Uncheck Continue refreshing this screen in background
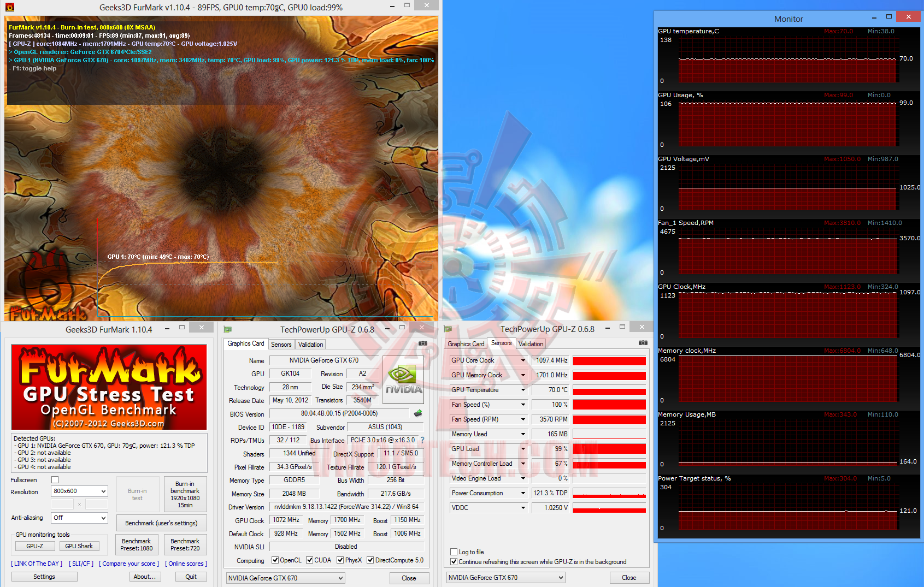The image size is (924, 587). 454,562
